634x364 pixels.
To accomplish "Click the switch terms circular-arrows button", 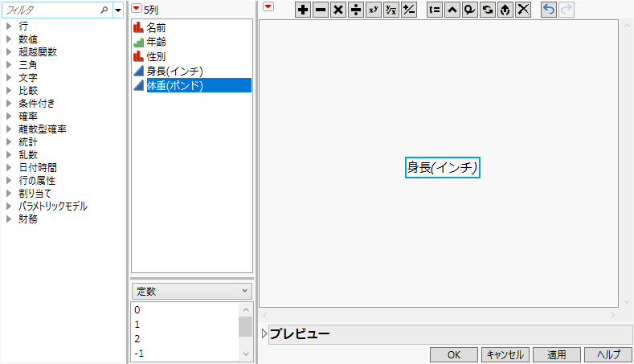I will click(487, 10).
